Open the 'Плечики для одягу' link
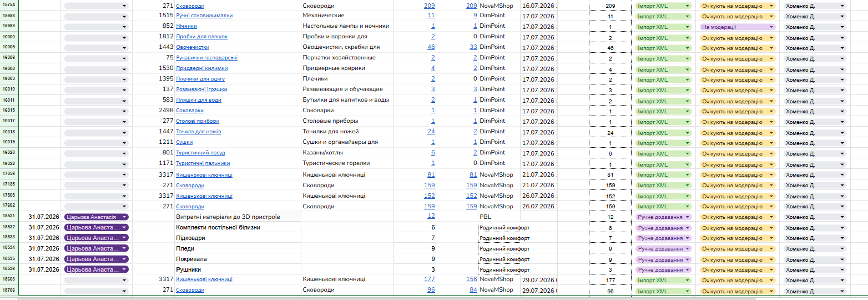Image resolution: width=868 pixels, height=300 pixels. pos(200,79)
